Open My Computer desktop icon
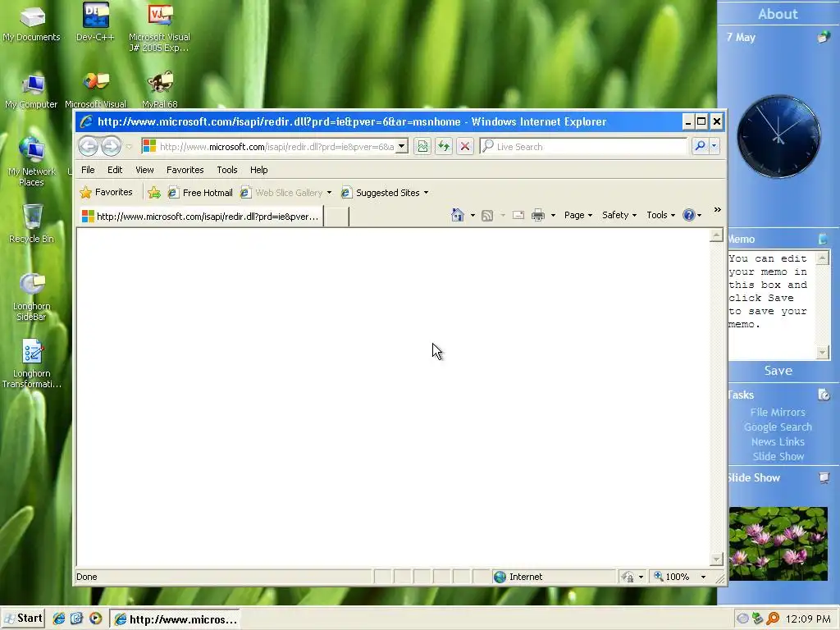Image resolution: width=840 pixels, height=630 pixels. click(x=32, y=91)
